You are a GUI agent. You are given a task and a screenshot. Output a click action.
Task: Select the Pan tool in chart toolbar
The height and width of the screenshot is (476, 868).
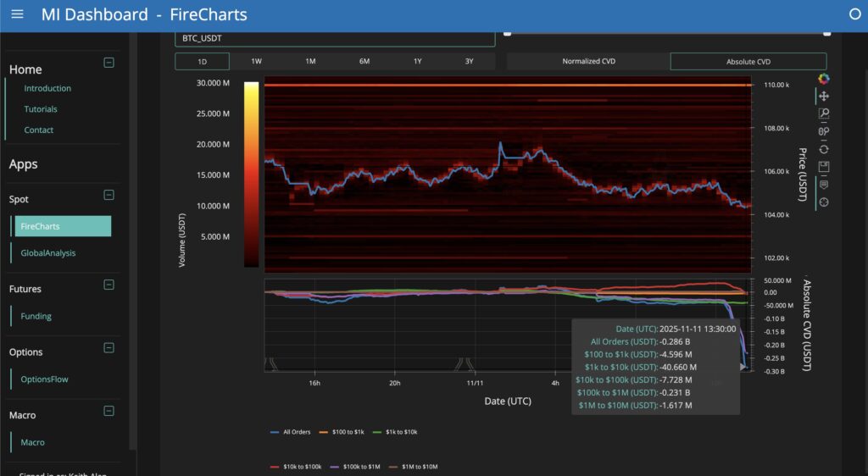[823, 97]
